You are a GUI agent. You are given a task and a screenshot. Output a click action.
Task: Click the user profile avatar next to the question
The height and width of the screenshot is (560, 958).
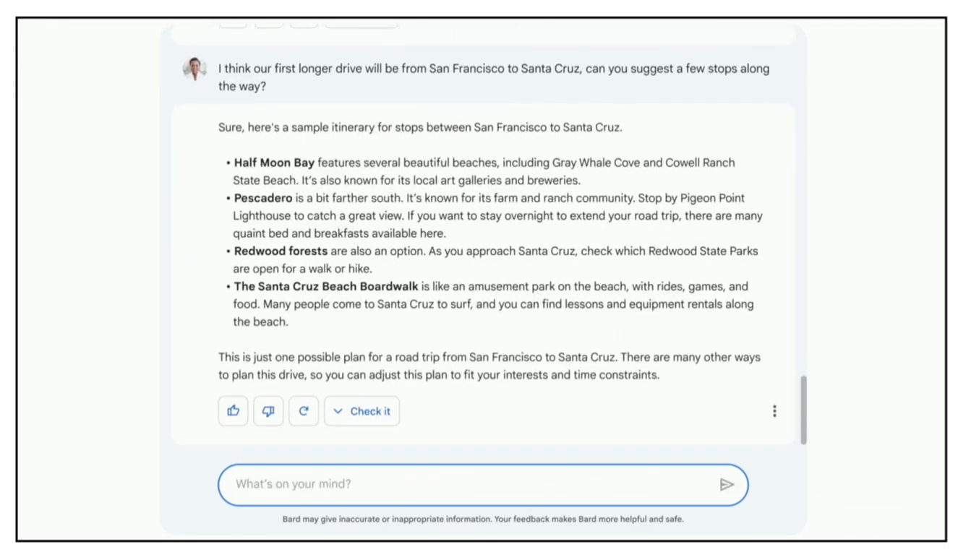click(194, 69)
